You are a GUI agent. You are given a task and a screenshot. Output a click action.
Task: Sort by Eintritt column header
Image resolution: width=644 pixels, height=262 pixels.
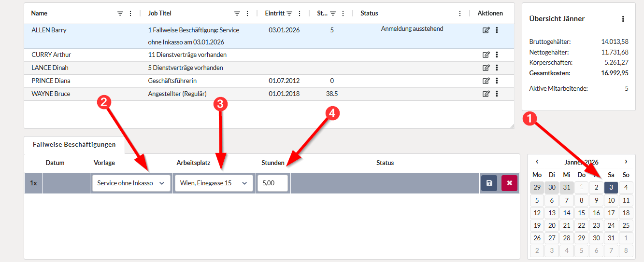[275, 14]
